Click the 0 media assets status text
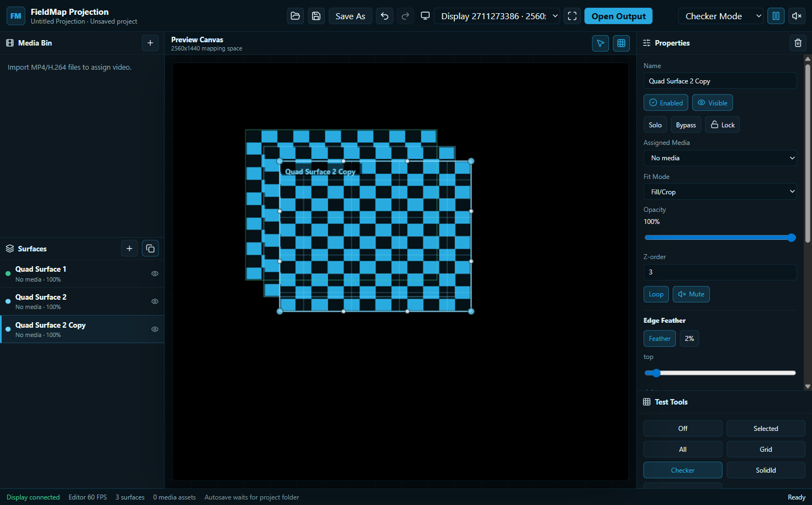Screen dimensions: 812x505 (x=174, y=497)
